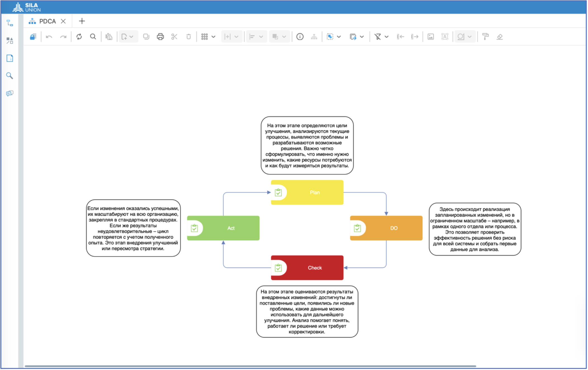588x370 pixels.
Task: Open the comments panel in the sidebar
Action: tap(10, 93)
